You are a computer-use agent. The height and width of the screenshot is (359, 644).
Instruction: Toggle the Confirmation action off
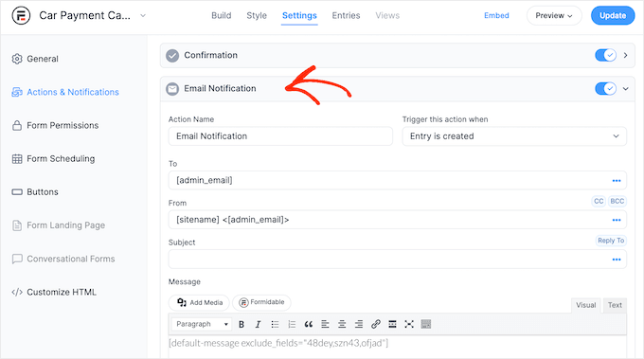(x=605, y=55)
